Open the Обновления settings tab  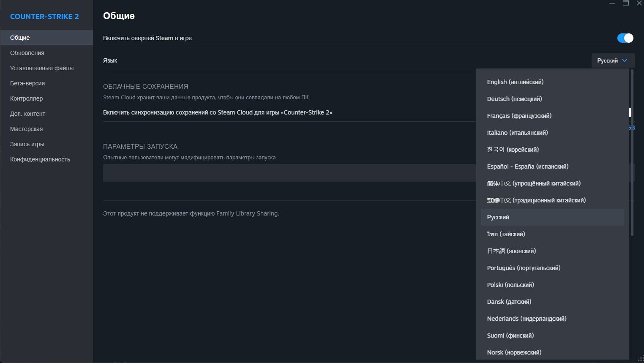pos(27,53)
